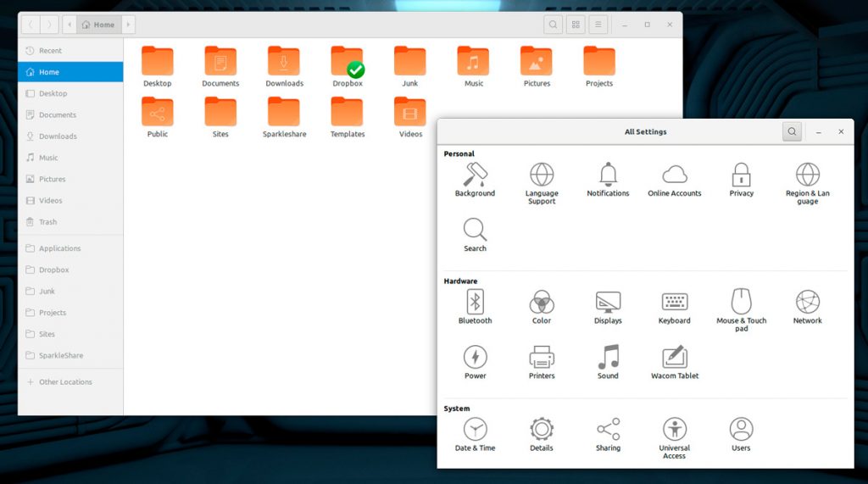
Task: Open Universal Access settings
Action: coord(675,430)
